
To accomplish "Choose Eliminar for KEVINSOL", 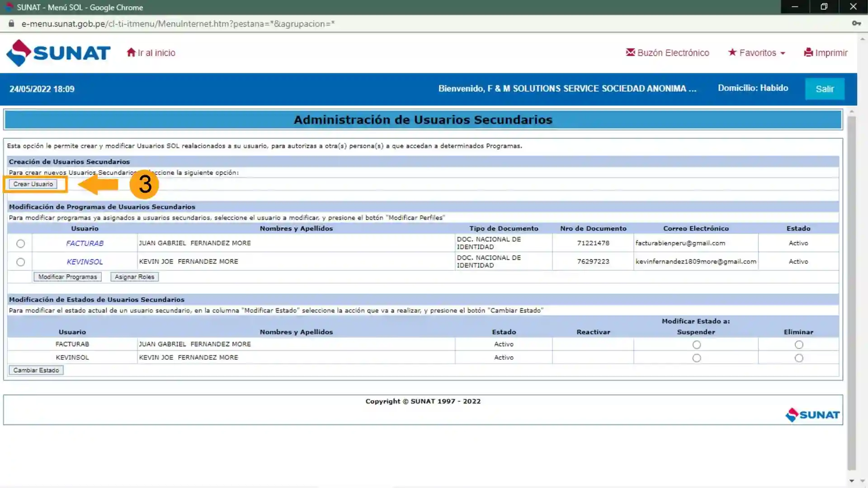I will tap(799, 358).
